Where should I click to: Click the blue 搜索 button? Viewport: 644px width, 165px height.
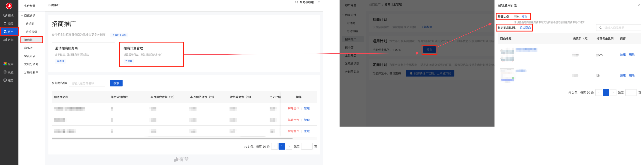pyautogui.click(x=116, y=83)
